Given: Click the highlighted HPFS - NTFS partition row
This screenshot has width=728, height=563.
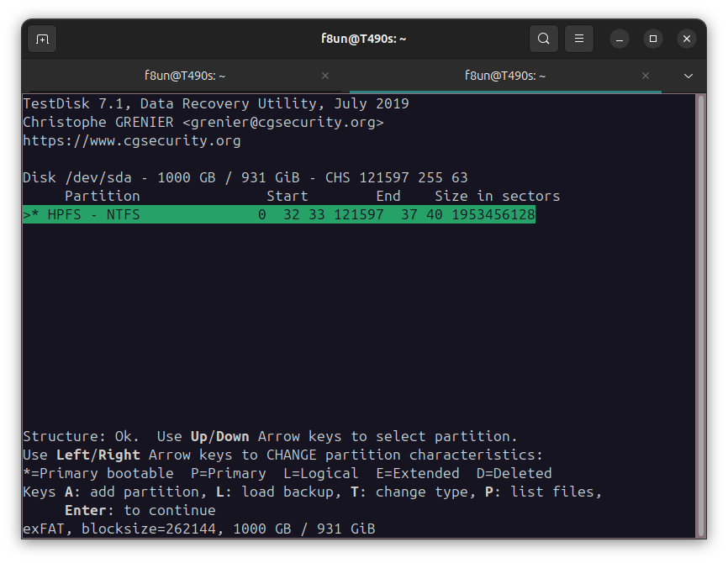Looking at the screenshot, I should tap(279, 215).
